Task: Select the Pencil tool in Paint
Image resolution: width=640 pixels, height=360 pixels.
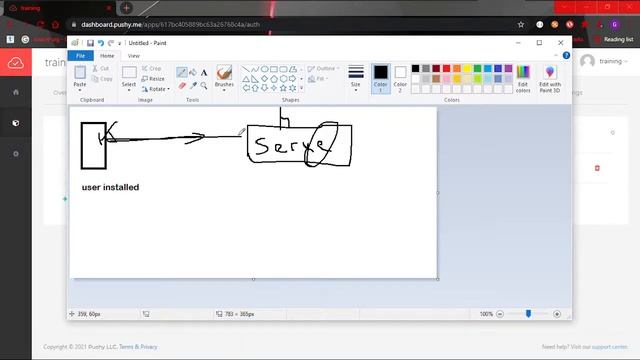Action: tap(182, 72)
